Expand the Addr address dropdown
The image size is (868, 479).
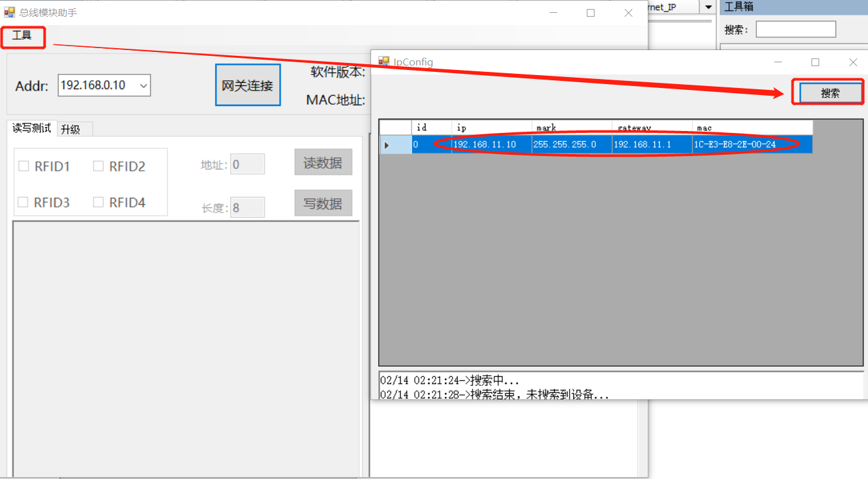pyautogui.click(x=144, y=85)
